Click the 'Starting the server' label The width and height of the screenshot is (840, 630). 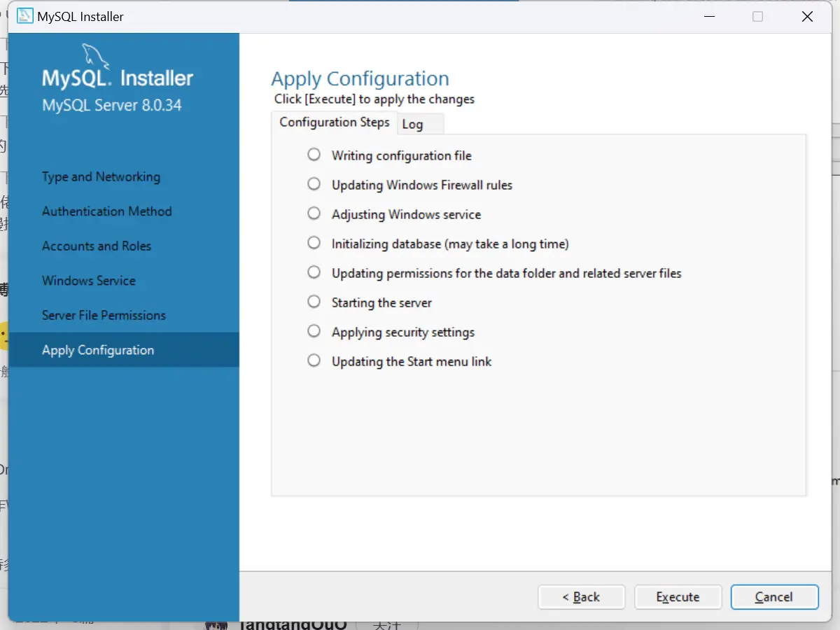pyautogui.click(x=381, y=302)
